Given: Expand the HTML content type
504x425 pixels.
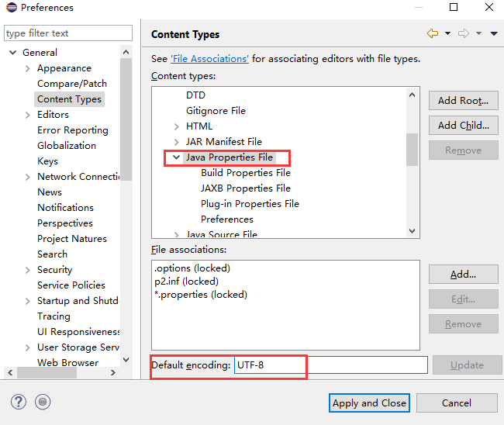Looking at the screenshot, I should tap(176, 126).
